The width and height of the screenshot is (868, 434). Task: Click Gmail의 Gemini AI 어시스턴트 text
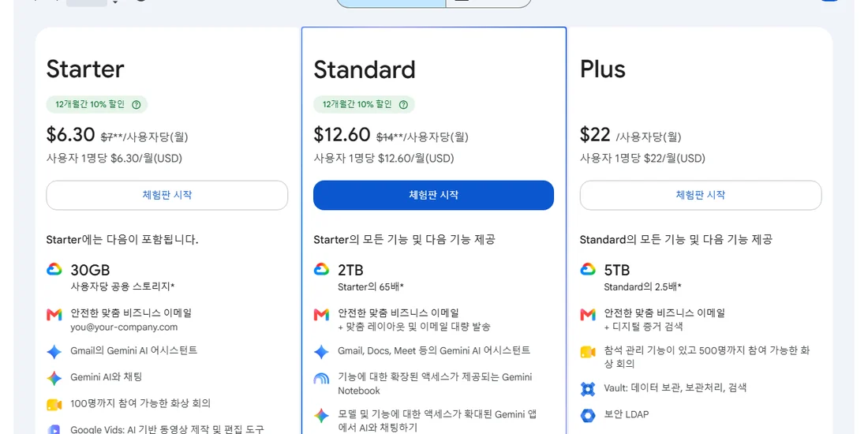pos(134,350)
